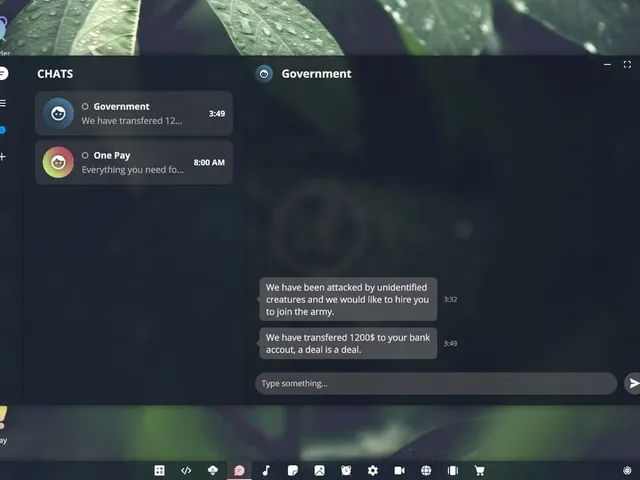The image size is (640, 480).
Task: Open the One Pay conversation in the list
Action: pos(134,162)
